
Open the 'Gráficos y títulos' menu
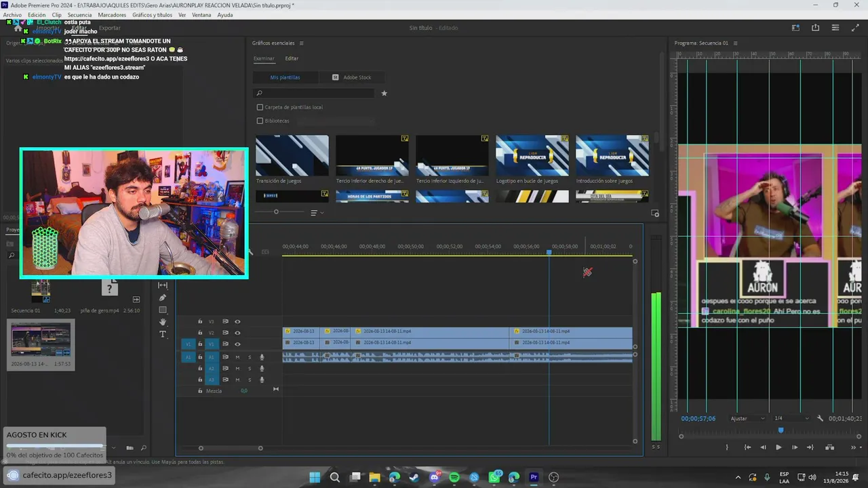coord(152,15)
